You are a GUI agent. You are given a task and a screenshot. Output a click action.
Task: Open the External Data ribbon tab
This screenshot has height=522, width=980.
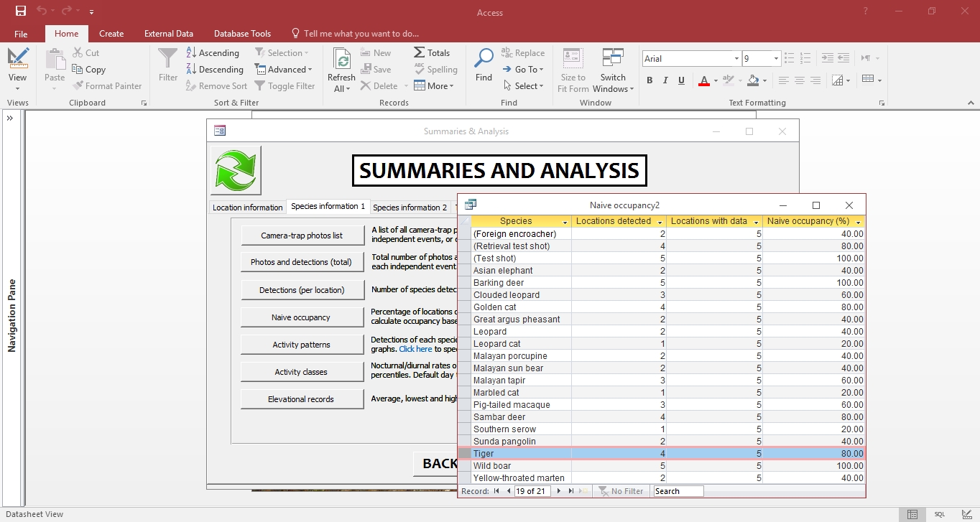coord(168,34)
